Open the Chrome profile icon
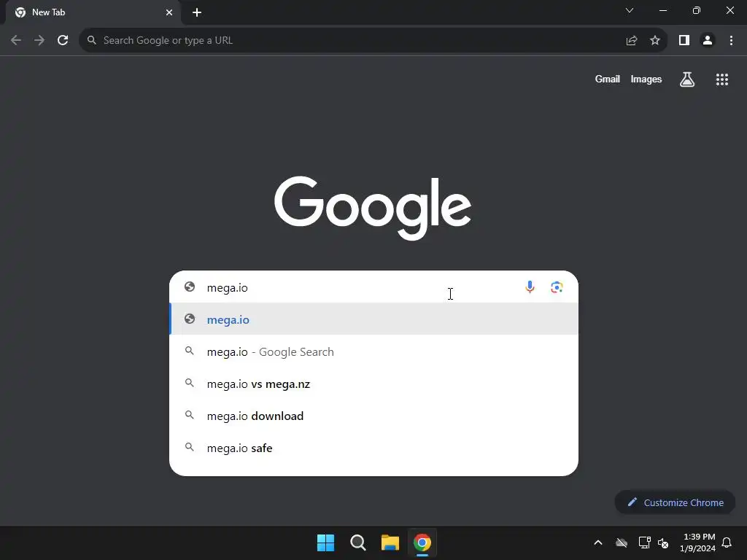 708,41
